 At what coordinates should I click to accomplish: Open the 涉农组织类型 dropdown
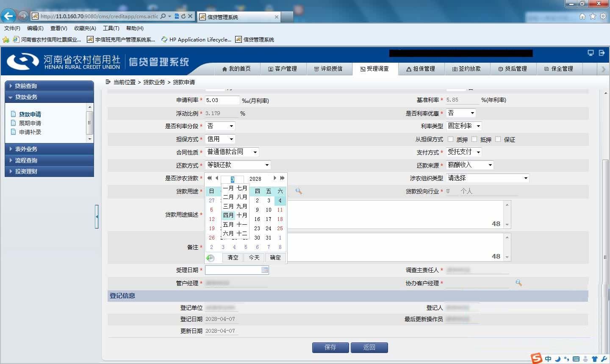tap(488, 178)
